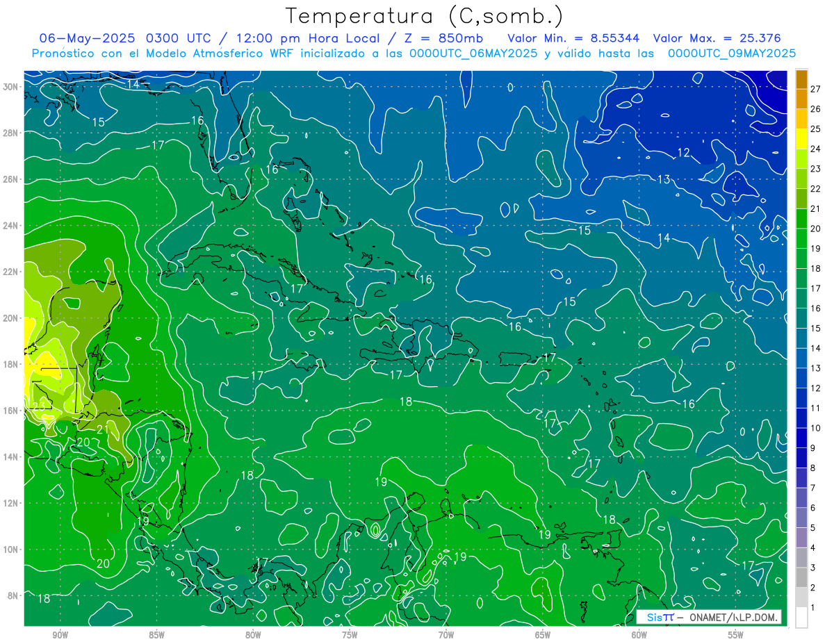Click the '80W' longitude axis label
Image resolution: width=834 pixels, height=644 pixels.
[253, 634]
